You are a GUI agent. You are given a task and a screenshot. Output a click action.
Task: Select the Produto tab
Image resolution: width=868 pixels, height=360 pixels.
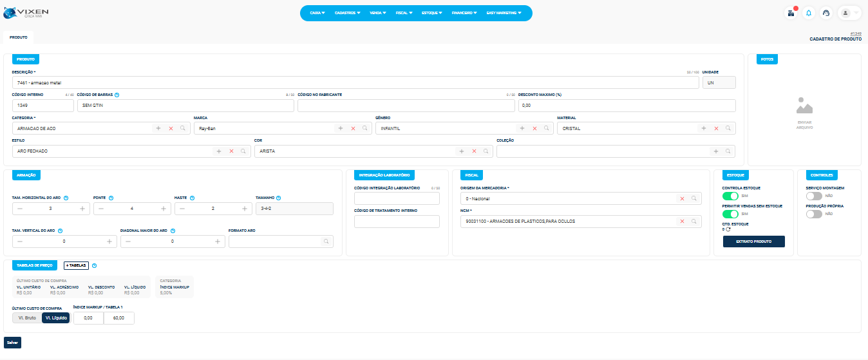(x=18, y=37)
